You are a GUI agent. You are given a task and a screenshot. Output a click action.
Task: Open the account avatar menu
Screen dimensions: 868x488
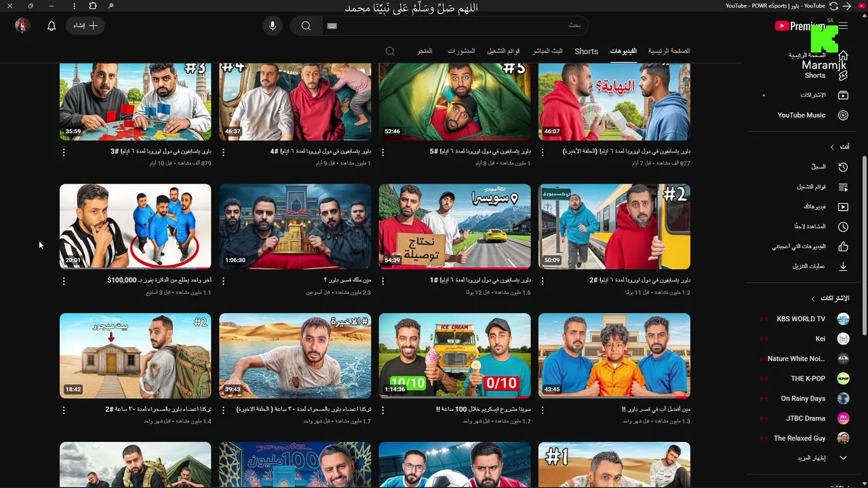22,26
